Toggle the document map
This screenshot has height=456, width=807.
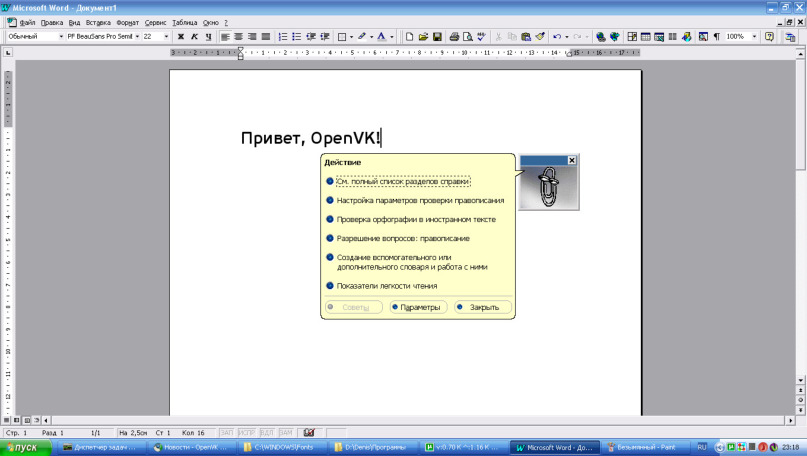tap(703, 37)
